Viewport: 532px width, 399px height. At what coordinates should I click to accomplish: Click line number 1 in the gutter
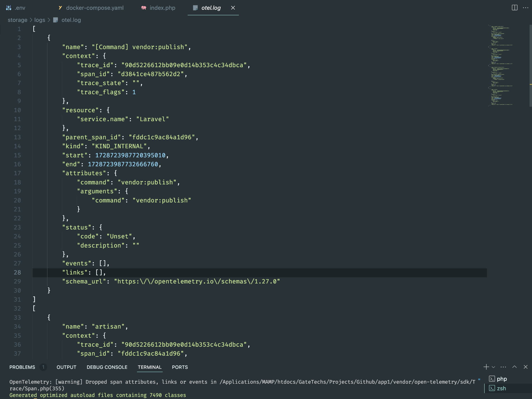[x=19, y=29]
